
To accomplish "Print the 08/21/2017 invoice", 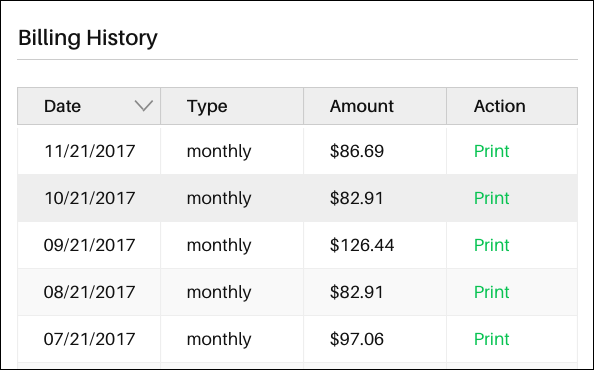I will (x=491, y=292).
